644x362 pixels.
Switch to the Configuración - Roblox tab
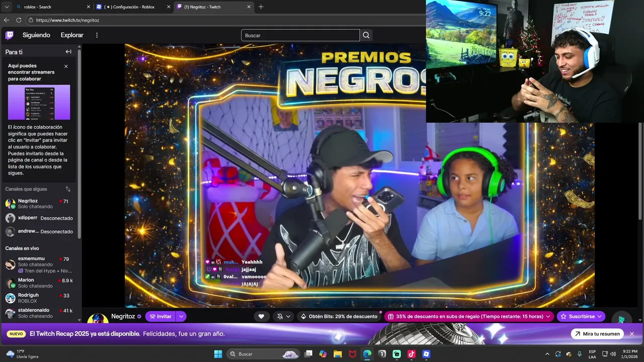[133, 7]
